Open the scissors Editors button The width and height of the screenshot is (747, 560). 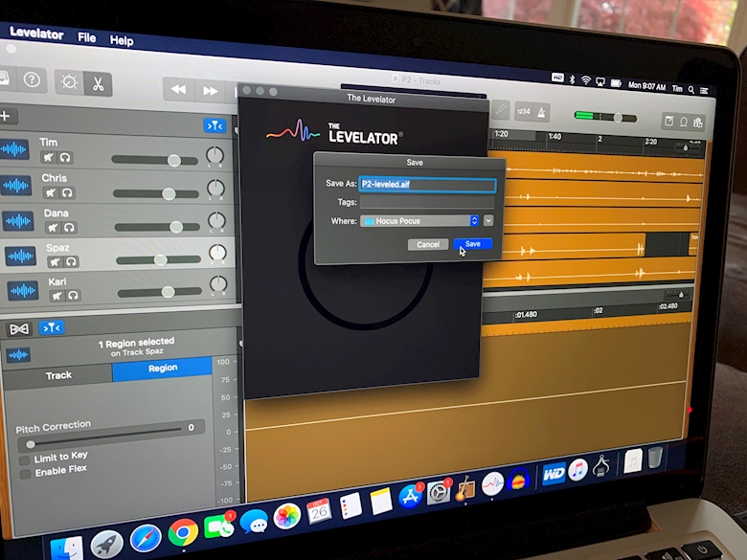[x=98, y=84]
